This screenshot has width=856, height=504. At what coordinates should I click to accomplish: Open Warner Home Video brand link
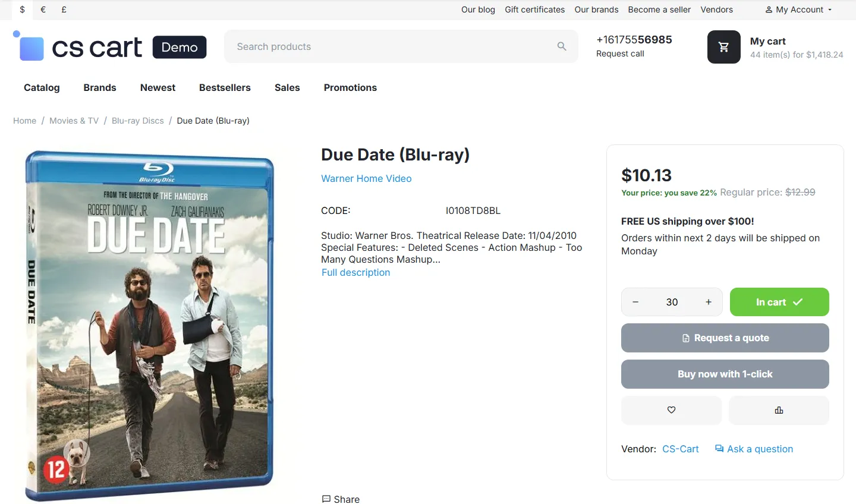[x=366, y=178]
